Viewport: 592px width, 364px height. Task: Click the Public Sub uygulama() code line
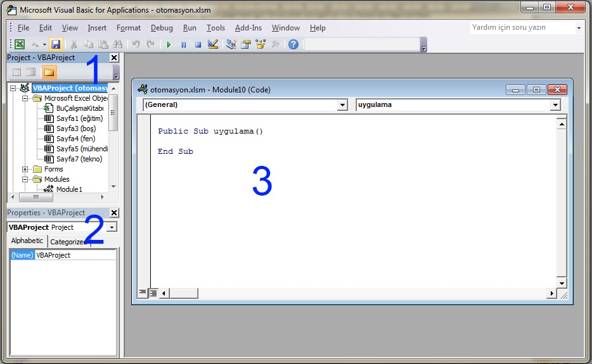tap(210, 131)
